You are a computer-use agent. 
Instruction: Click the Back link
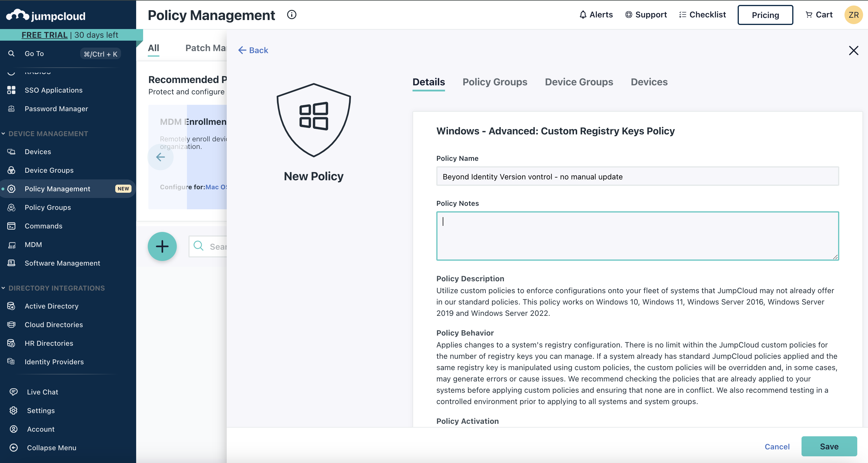click(x=253, y=50)
